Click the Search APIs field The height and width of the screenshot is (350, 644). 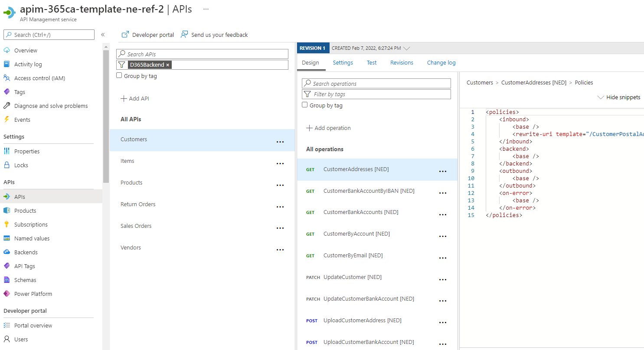pos(202,54)
